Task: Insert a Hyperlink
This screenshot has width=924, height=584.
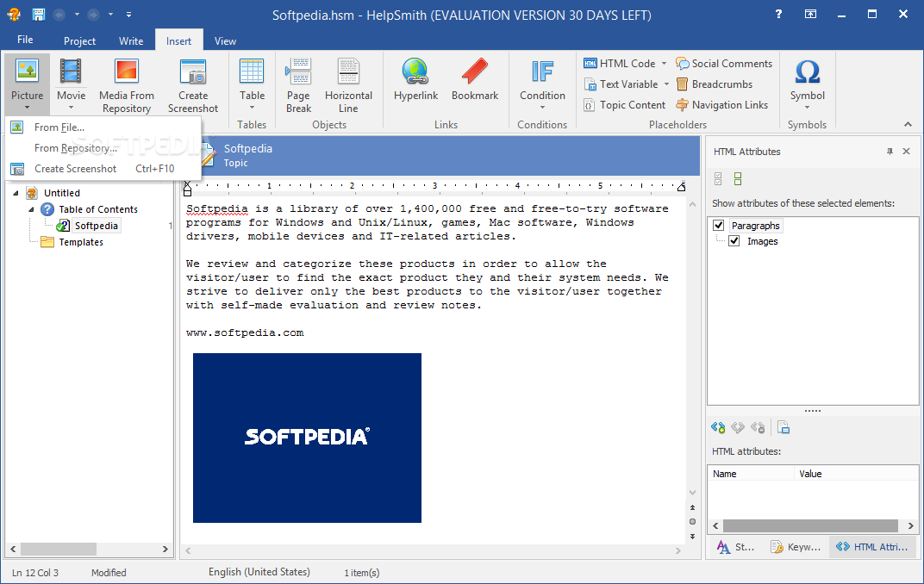Action: [x=415, y=79]
